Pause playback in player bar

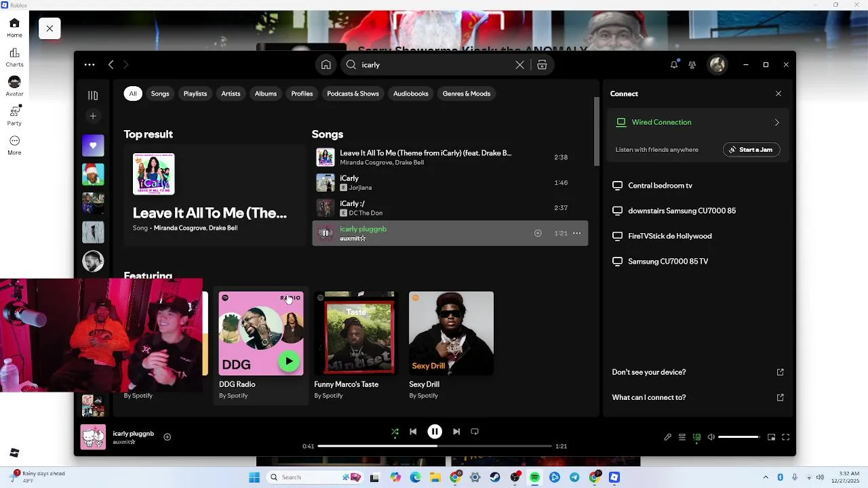435,431
